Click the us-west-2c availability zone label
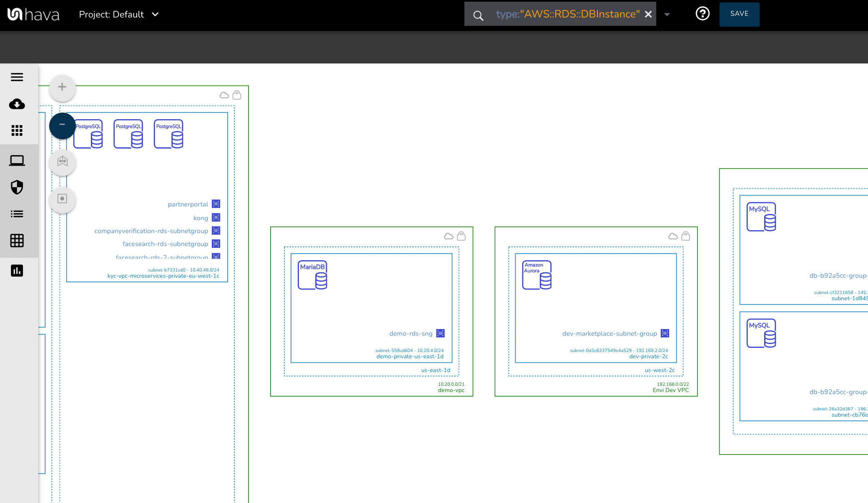The width and height of the screenshot is (868, 503). coord(660,370)
